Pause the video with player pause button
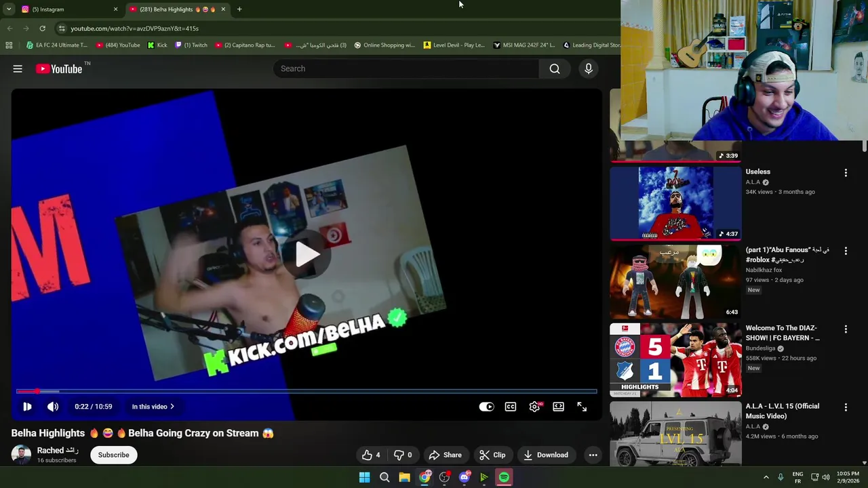868x488 pixels. click(27, 407)
